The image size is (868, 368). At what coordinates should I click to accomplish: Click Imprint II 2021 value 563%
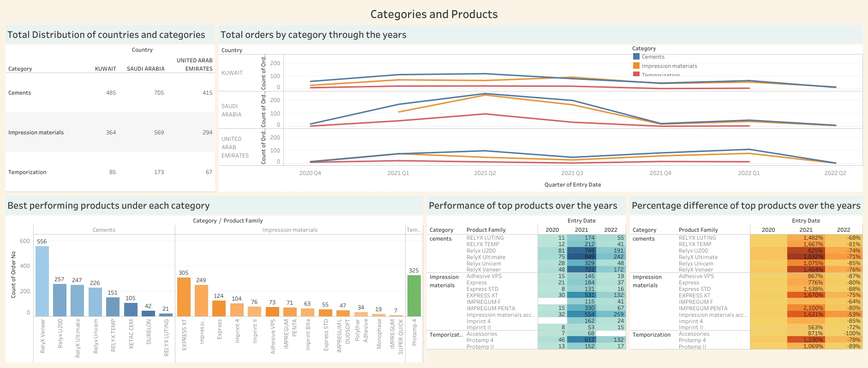[806, 327]
